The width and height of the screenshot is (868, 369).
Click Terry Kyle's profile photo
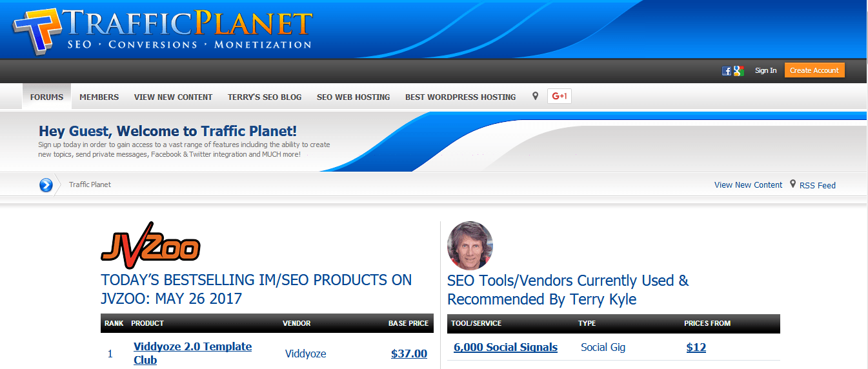[x=470, y=245]
